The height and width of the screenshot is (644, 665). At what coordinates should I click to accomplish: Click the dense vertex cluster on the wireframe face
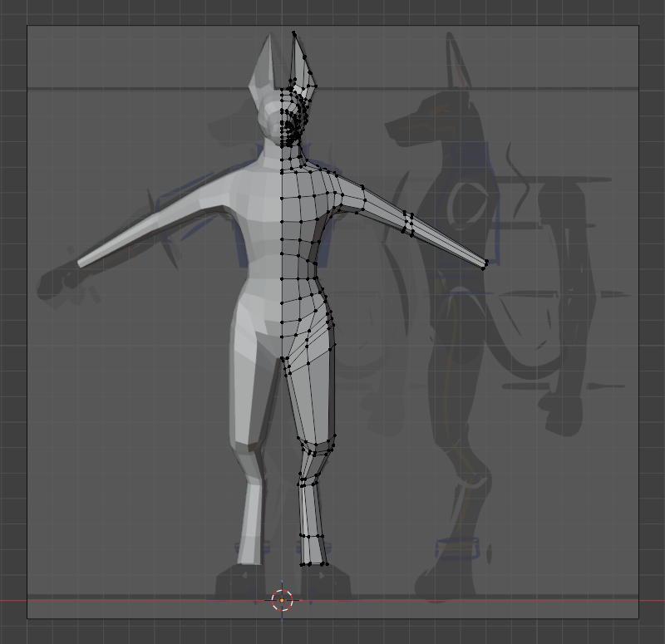[289, 125]
